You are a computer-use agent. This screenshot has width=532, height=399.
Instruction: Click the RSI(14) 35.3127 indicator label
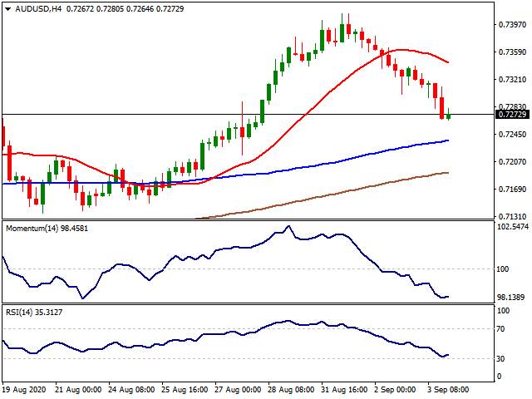[x=34, y=313]
